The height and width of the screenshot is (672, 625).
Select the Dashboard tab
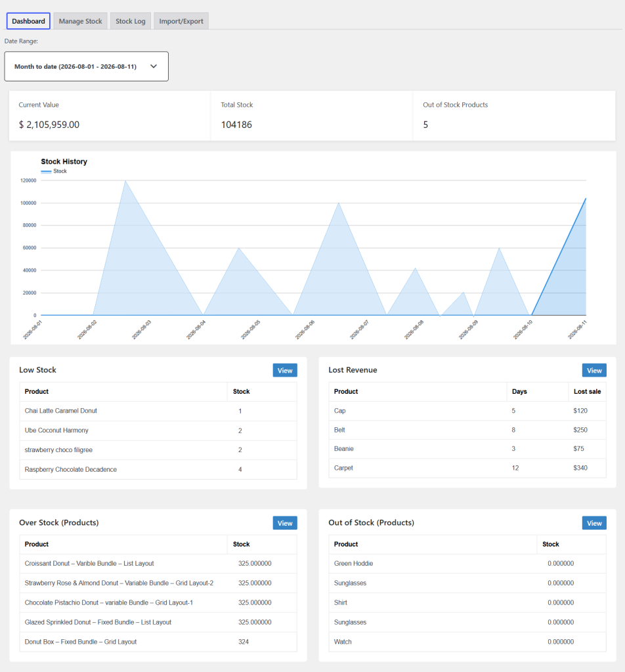click(28, 21)
